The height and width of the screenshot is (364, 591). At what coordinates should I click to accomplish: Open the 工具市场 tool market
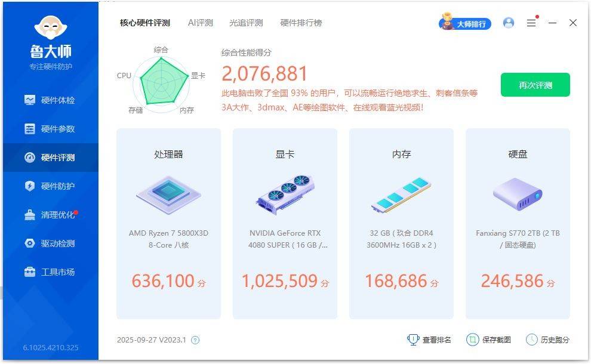[51, 272]
